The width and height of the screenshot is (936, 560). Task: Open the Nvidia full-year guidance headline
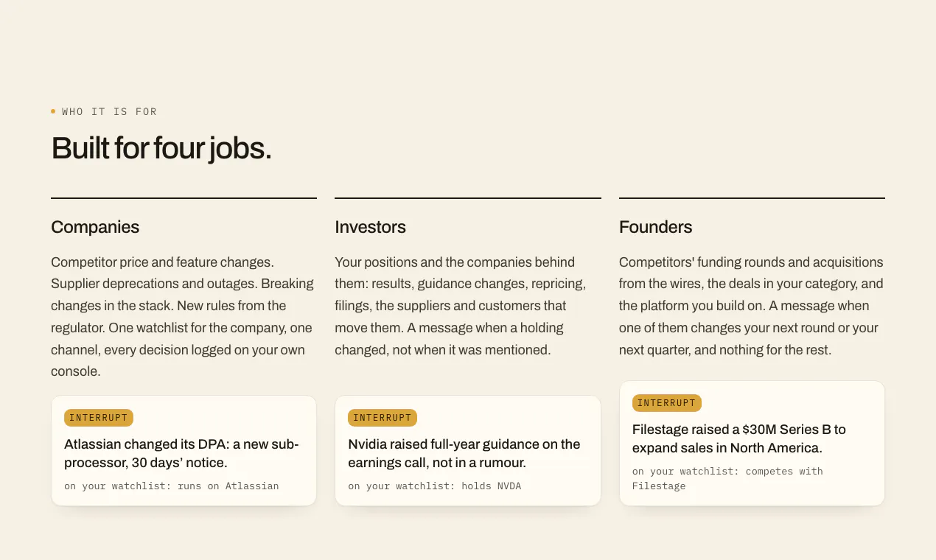464,453
